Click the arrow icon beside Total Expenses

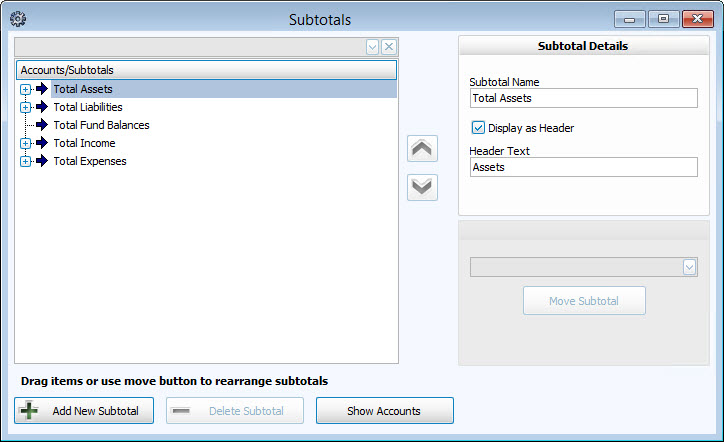coord(42,161)
